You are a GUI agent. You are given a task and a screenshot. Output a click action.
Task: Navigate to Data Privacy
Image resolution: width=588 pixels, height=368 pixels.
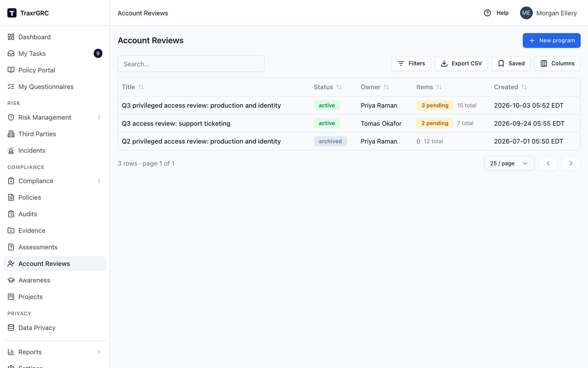pyautogui.click(x=55, y=328)
